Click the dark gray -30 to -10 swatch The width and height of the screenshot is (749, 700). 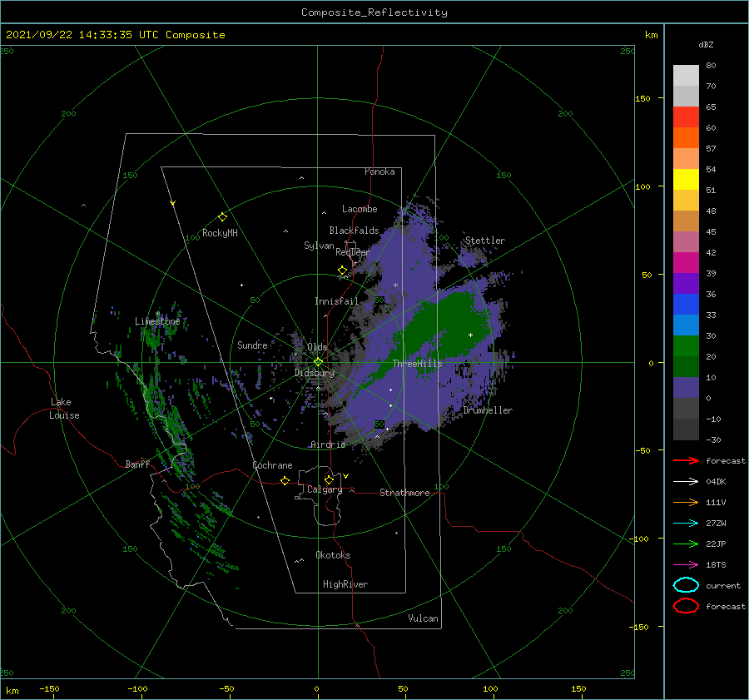click(686, 429)
